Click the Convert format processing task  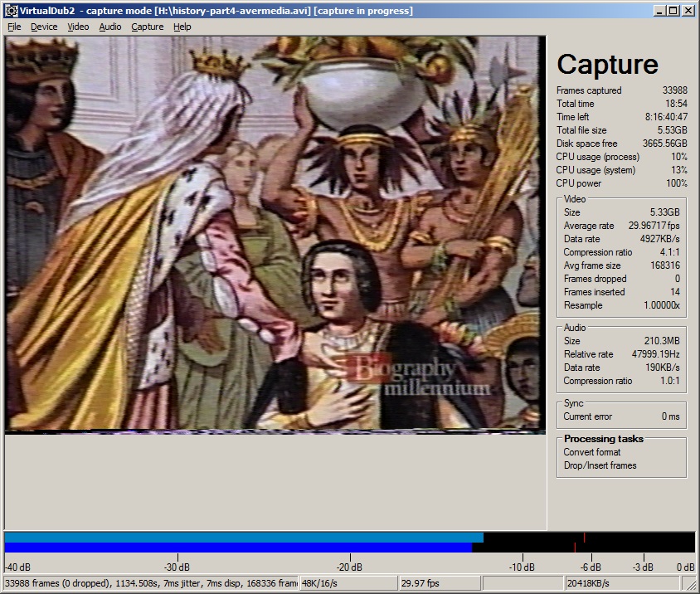[592, 452]
